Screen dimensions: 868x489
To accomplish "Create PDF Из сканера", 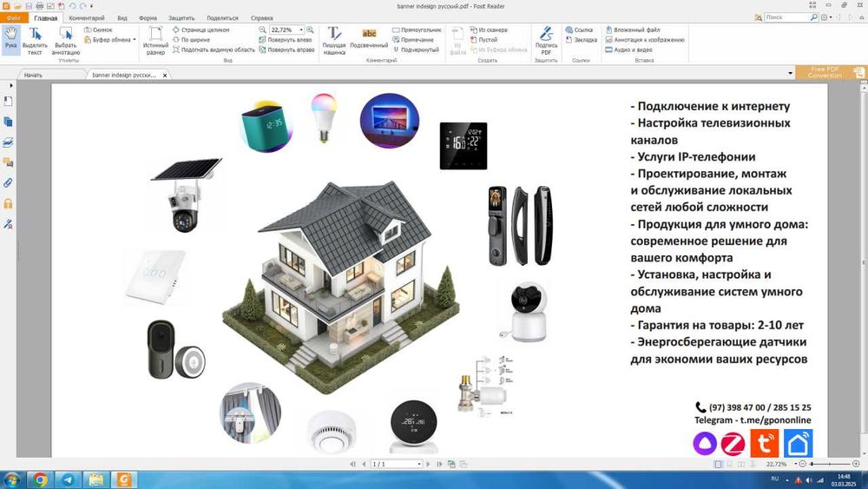I will [x=488, y=30].
